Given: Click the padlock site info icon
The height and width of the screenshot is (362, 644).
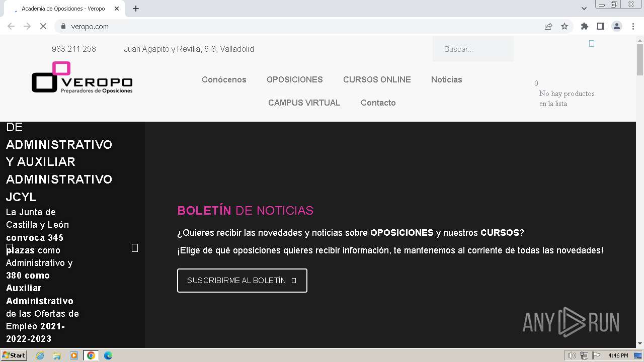Looking at the screenshot, I should (63, 26).
